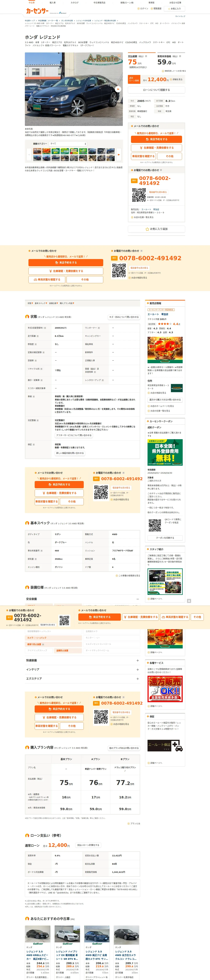Screen dimensions: 210x980
Task: Click the help icon beside 定期点検記録簿
Action: (x=44, y=352)
